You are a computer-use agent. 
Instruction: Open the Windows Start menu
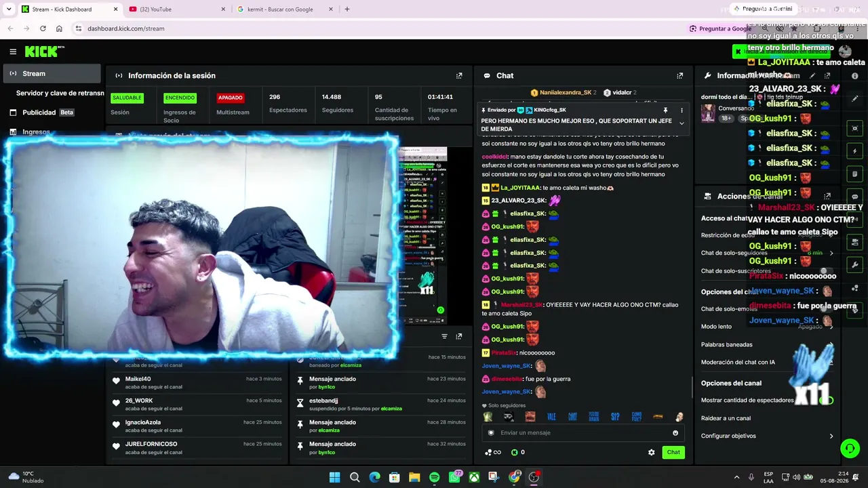click(x=334, y=477)
